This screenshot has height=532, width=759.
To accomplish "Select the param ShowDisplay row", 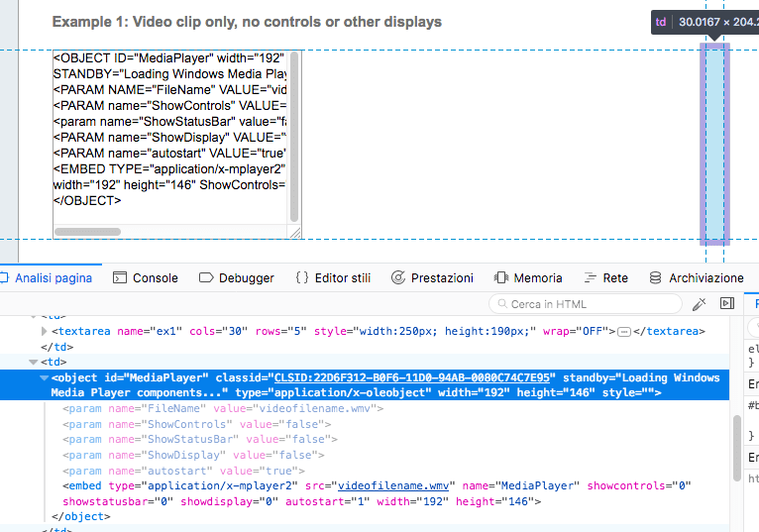I will point(193,455).
